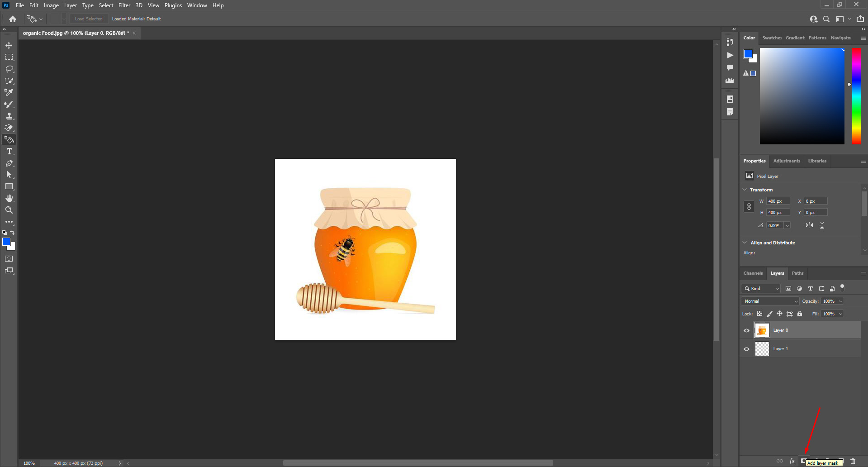This screenshot has width=868, height=467.
Task: Toggle the link width and height constraint
Action: pos(749,207)
